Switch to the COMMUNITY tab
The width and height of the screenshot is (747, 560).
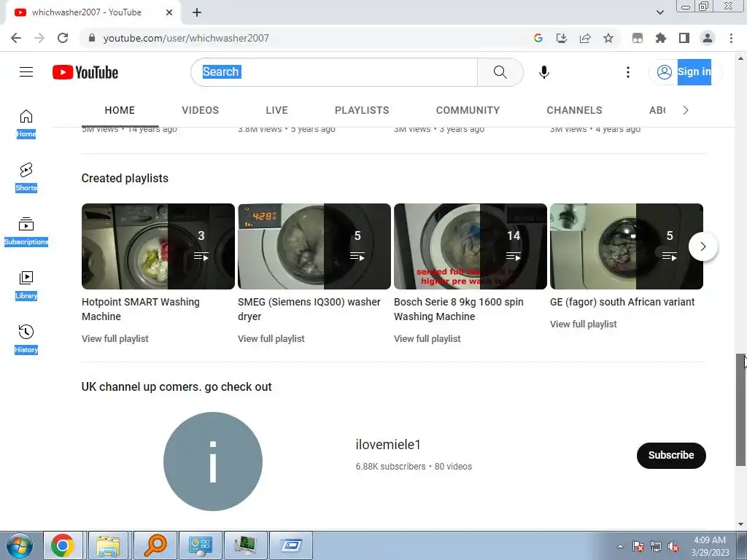468,111
